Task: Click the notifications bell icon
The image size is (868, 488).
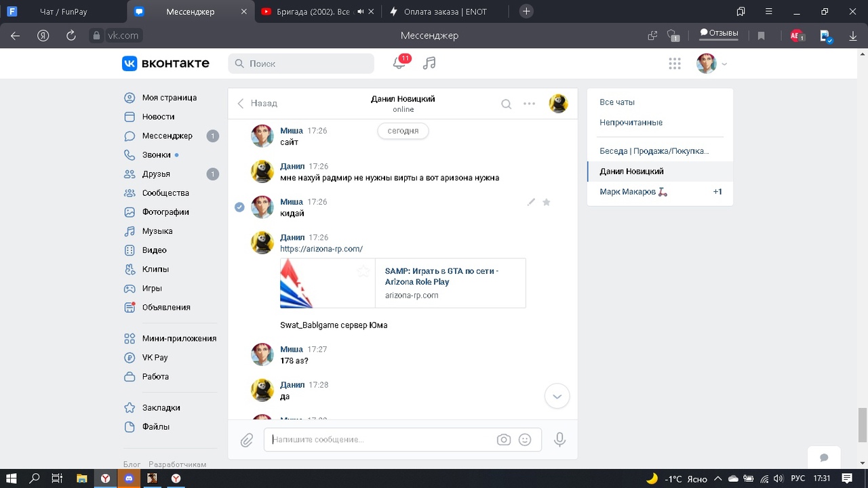Action: pos(399,63)
